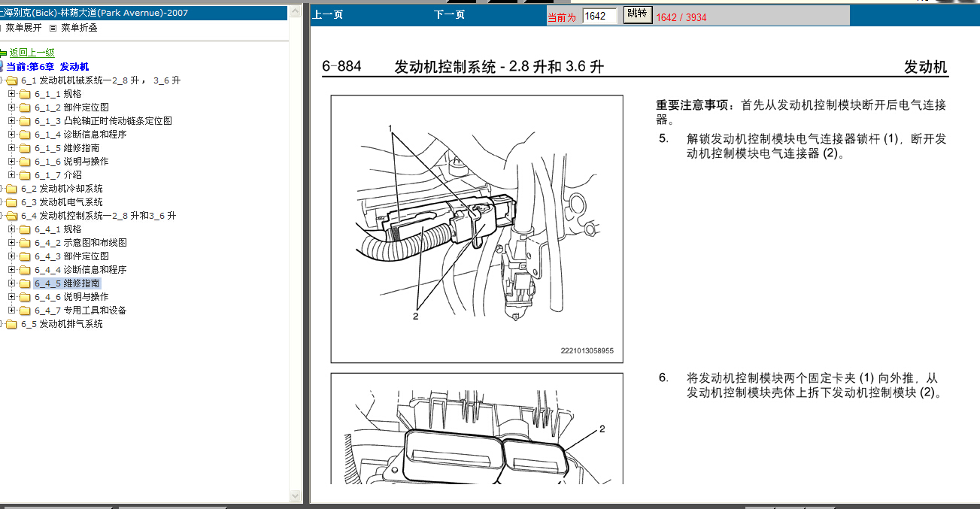Screen dimensions: 980x509
Task: Click the step 6 ECM clips diagram
Action: pyautogui.click(x=477, y=429)
